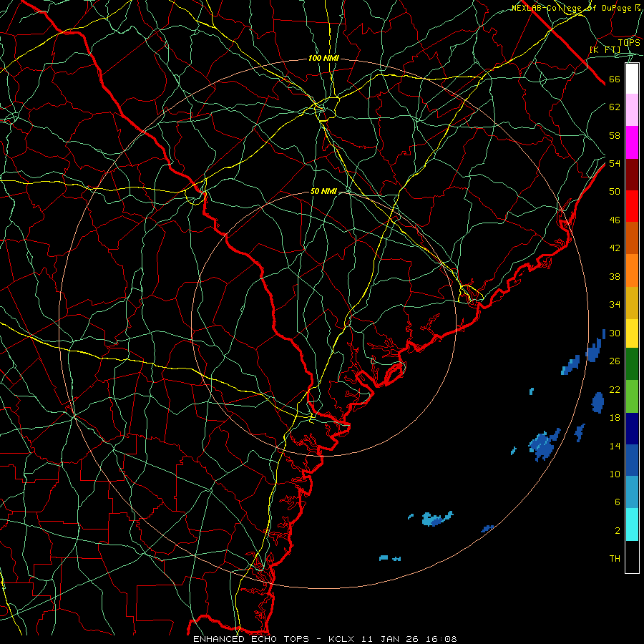Screen dimensions: 644x644
Task: Select the dark red maroon legend swatch
Action: (632, 174)
